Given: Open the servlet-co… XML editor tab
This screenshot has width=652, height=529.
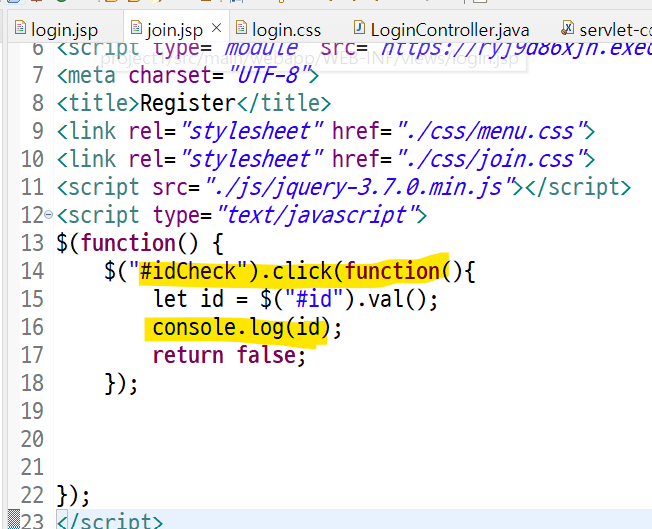Looking at the screenshot, I should click(x=605, y=30).
